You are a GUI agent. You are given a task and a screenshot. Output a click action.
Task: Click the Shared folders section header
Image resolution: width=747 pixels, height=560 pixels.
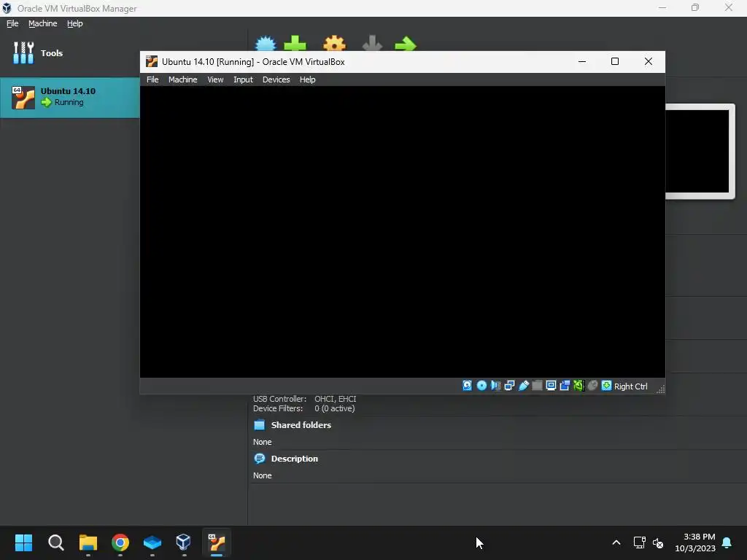click(x=301, y=425)
